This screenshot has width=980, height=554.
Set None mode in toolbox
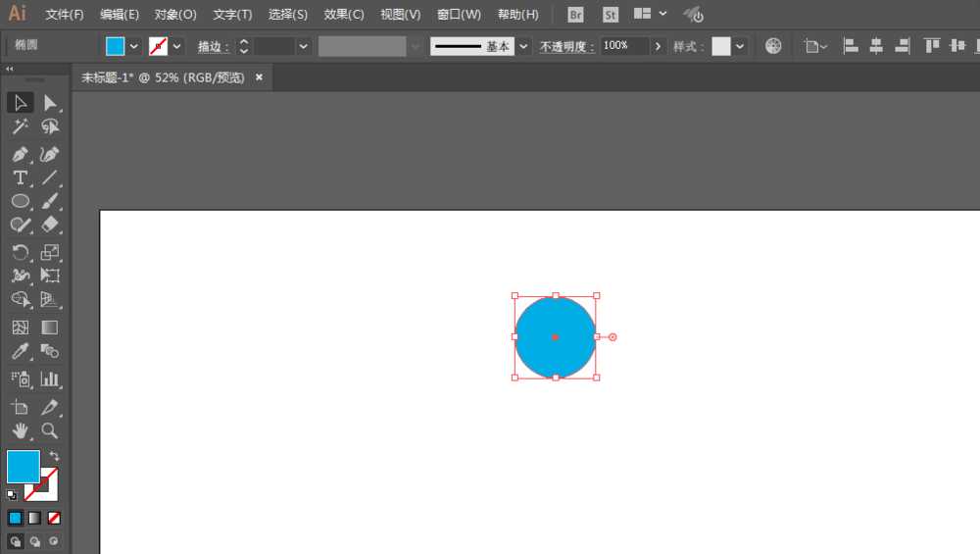[x=54, y=518]
